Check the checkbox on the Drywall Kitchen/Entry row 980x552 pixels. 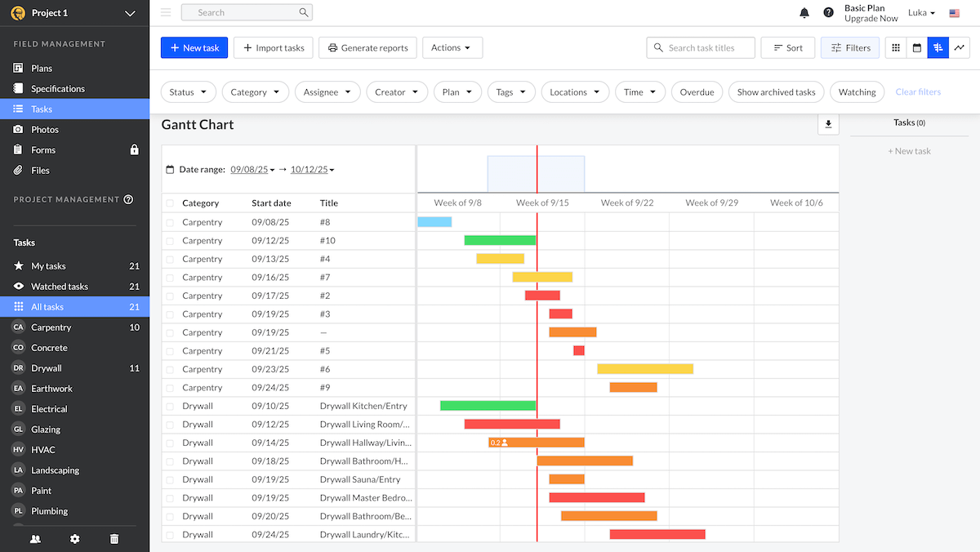168,406
